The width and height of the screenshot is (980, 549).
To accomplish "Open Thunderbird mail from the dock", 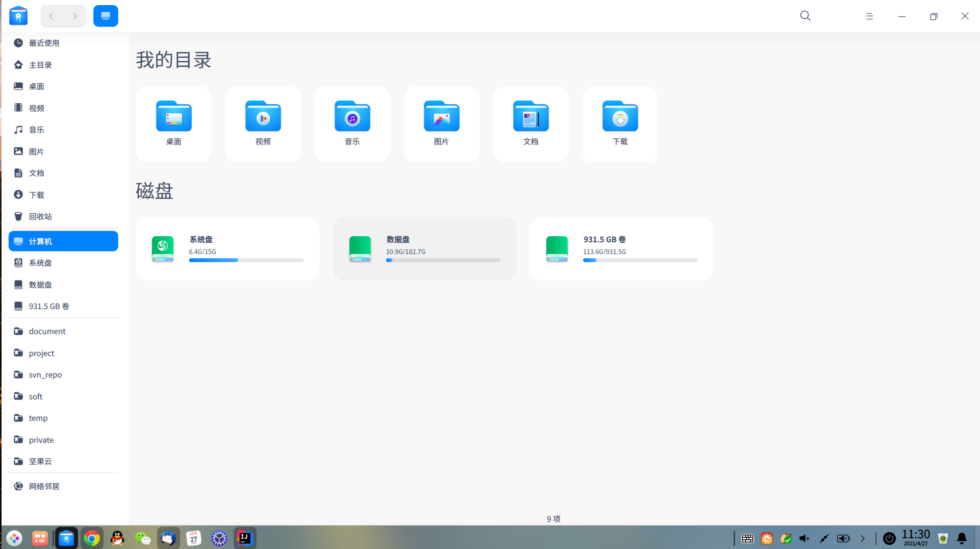I will point(168,538).
